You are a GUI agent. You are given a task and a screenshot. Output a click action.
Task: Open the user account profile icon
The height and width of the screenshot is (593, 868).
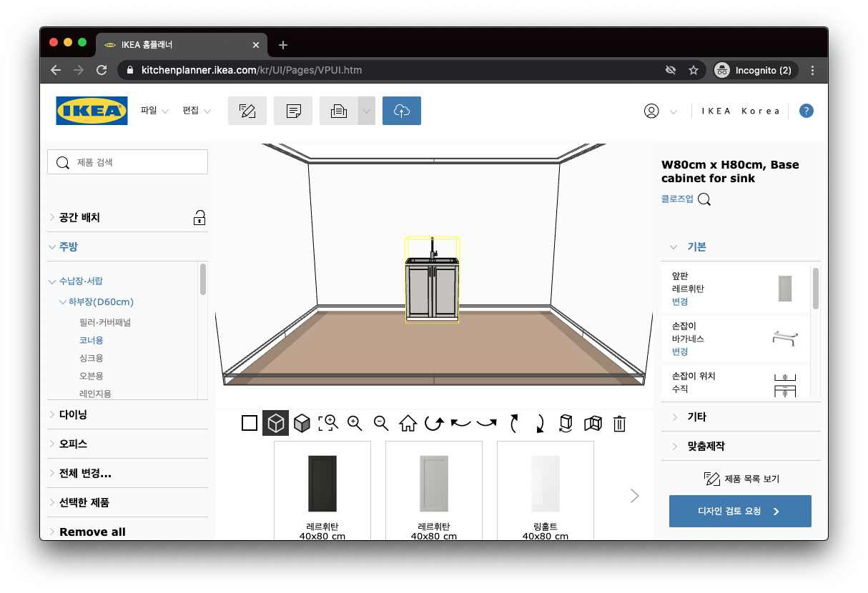click(651, 111)
